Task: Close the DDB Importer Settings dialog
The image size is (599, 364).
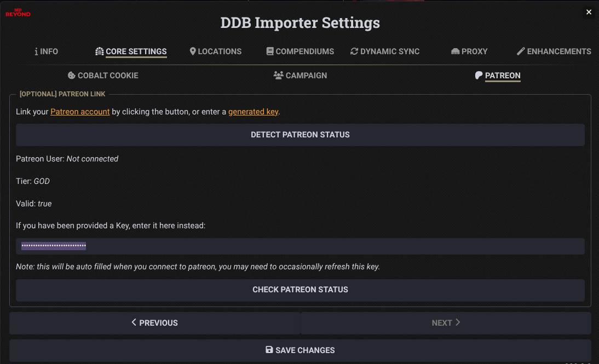Action: tap(589, 12)
